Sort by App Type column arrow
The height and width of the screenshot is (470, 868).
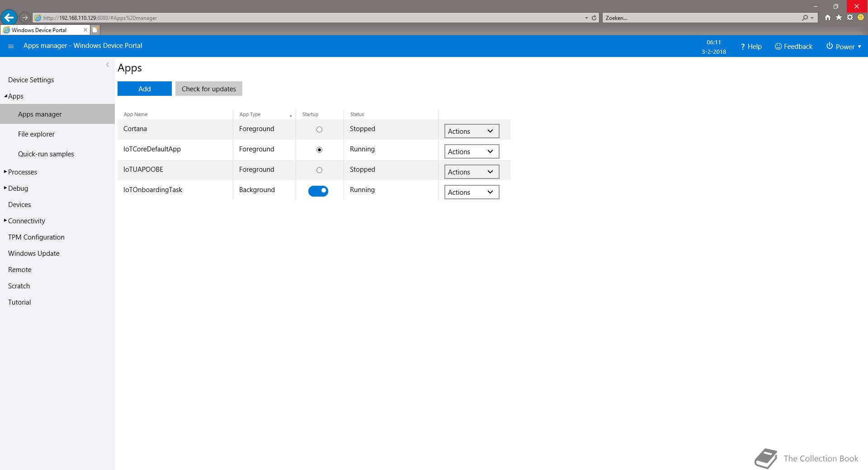[291, 116]
